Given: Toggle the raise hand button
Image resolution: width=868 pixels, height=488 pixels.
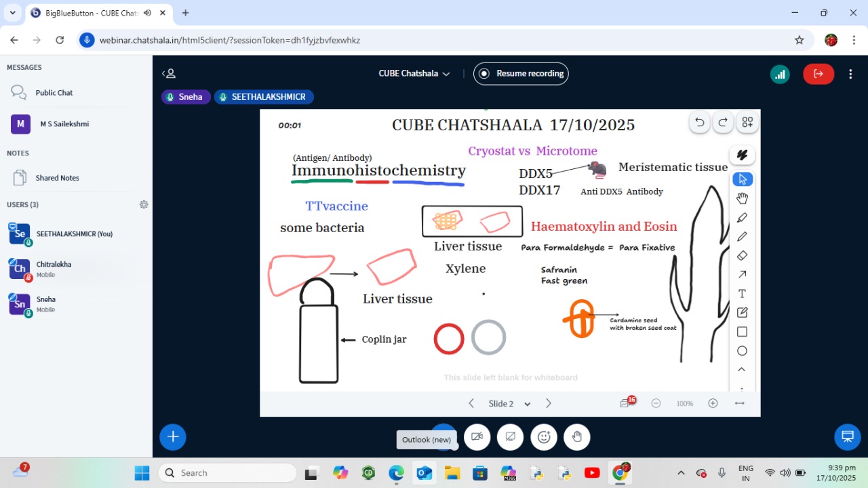Looking at the screenshot, I should tap(577, 437).
